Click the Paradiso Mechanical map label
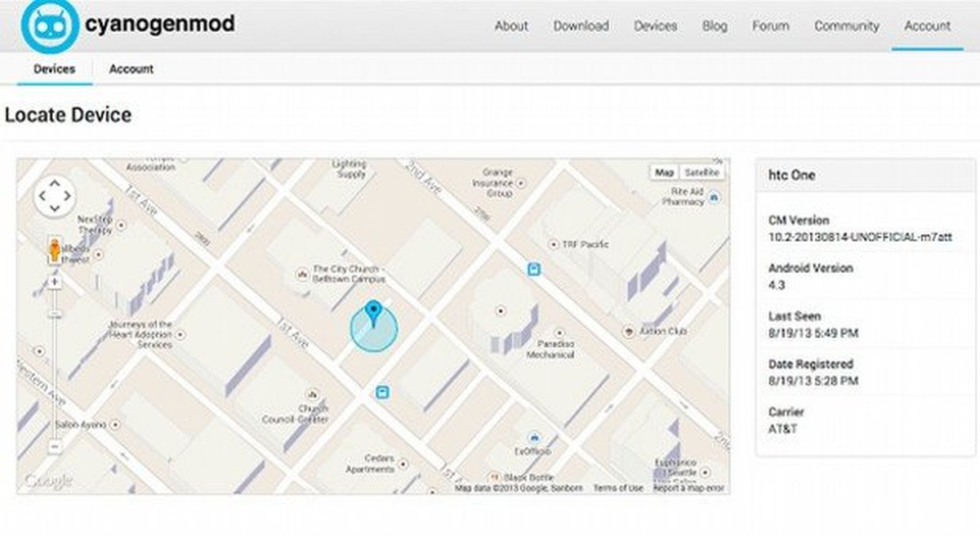 click(x=550, y=349)
